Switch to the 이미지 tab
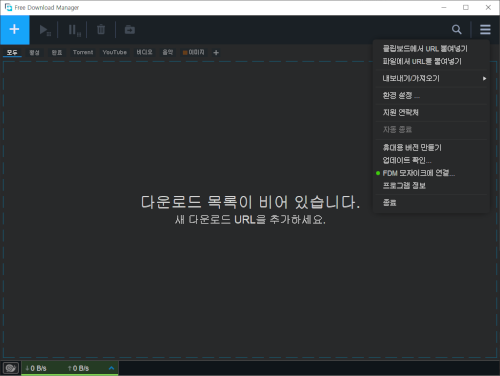 (194, 52)
